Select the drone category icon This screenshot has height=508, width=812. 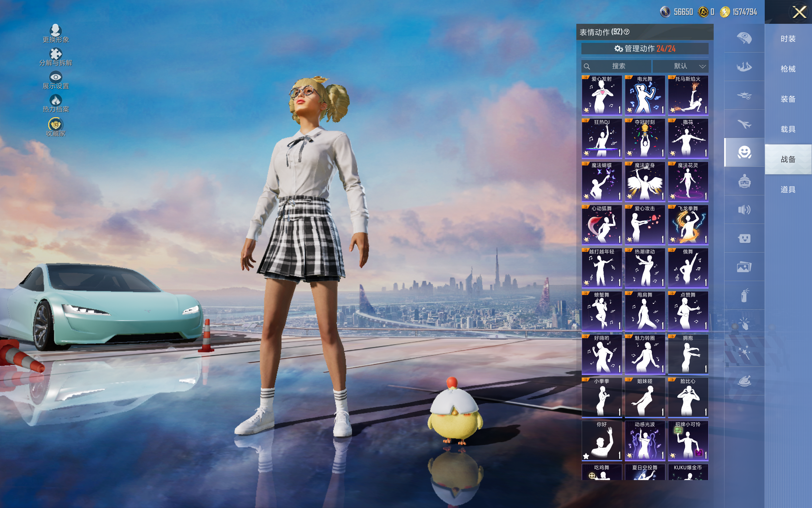[x=744, y=96]
